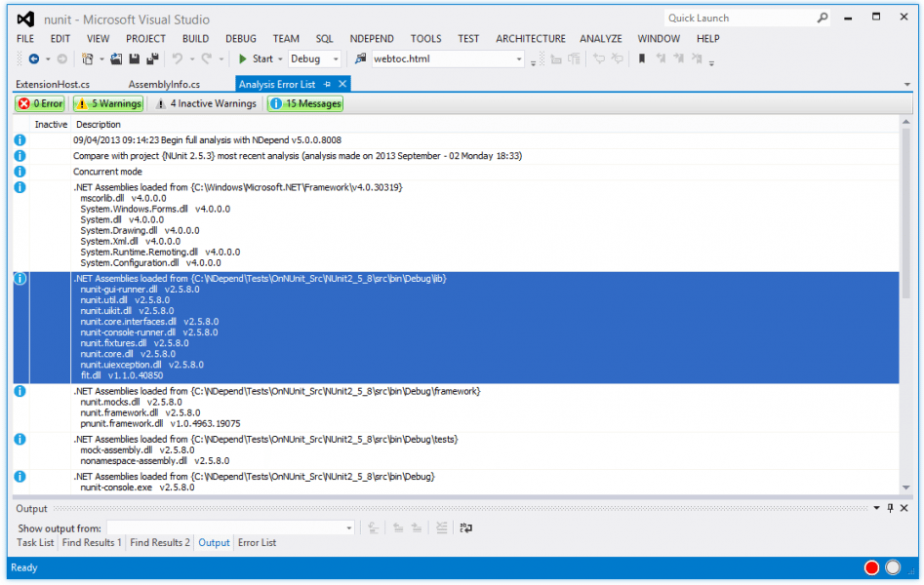Viewport: 924px width, 585px height.
Task: Switch to the Task List tab
Action: click(35, 542)
